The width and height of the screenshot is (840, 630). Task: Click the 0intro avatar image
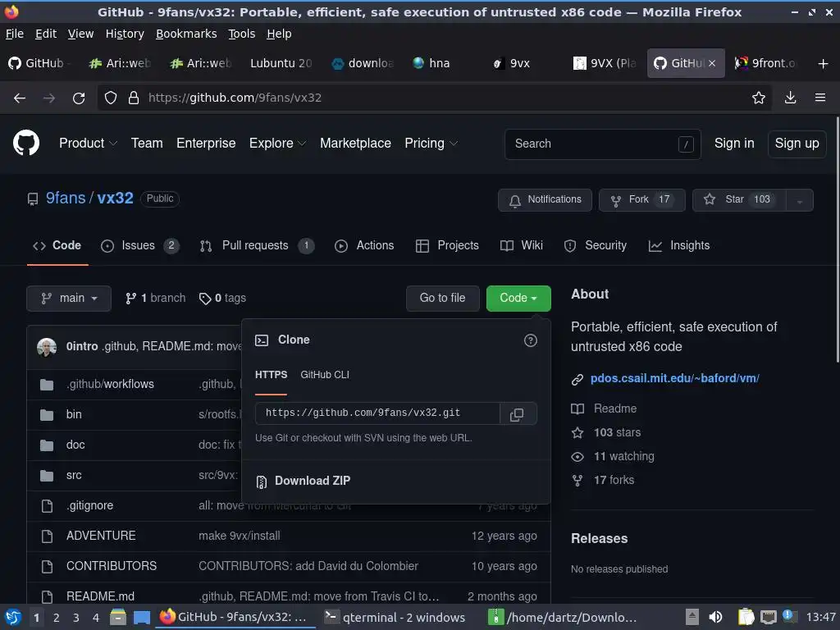47,347
